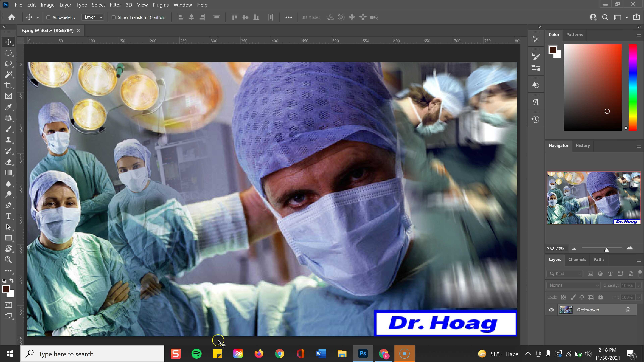Select the Eyedropper tool

(8, 107)
